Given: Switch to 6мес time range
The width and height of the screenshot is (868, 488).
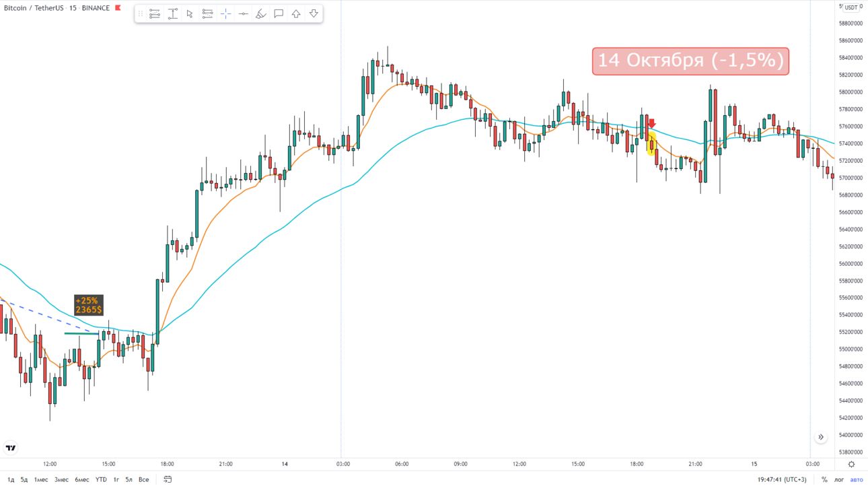Looking at the screenshot, I should (82, 480).
